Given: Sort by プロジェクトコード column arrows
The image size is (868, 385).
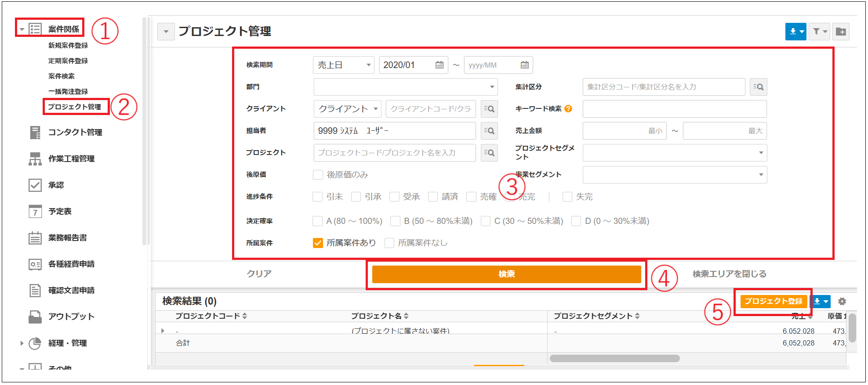Looking at the screenshot, I should 245,316.
